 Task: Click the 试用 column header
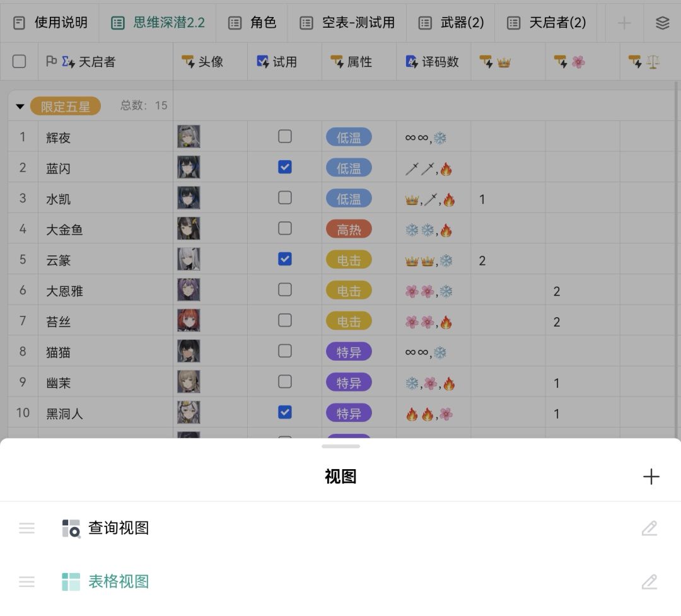(284, 62)
